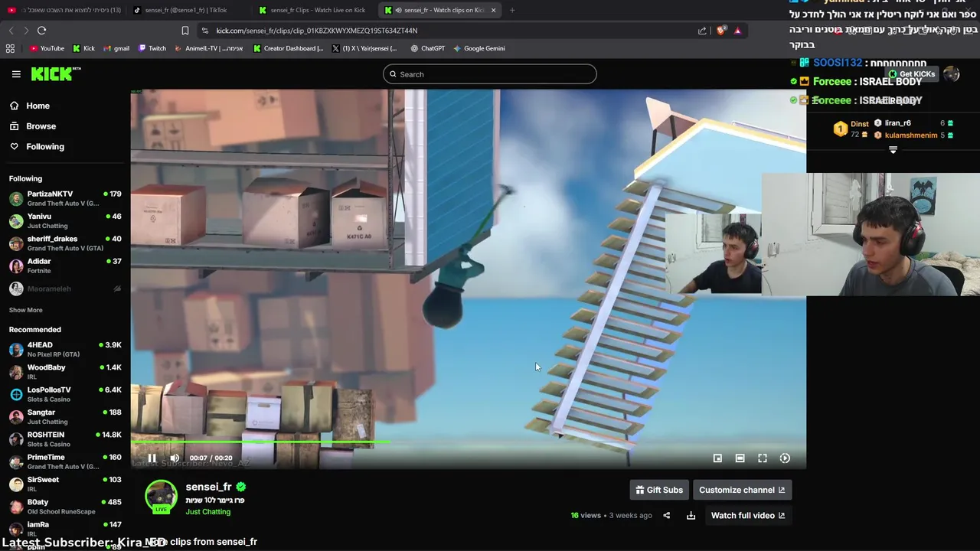The width and height of the screenshot is (980, 551).
Task: Open Google Gemini bookmark
Action: pyautogui.click(x=479, y=48)
